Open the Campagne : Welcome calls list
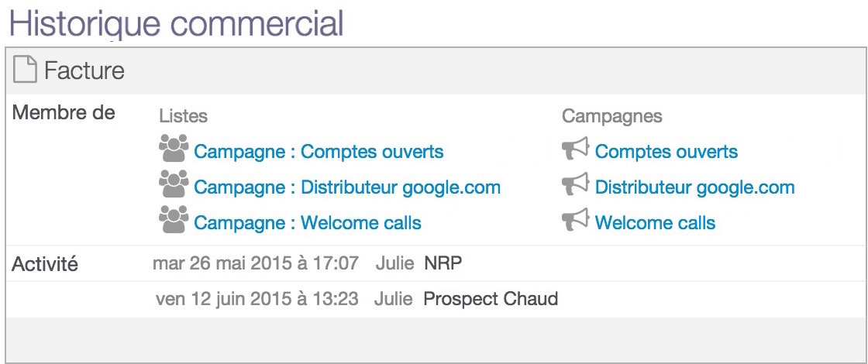The image size is (868, 364). point(307,223)
